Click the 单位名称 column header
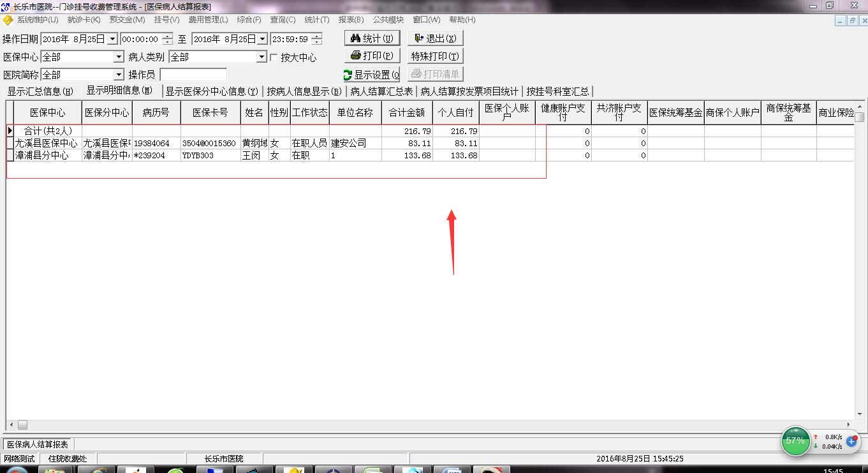The height and width of the screenshot is (473, 868). (355, 112)
